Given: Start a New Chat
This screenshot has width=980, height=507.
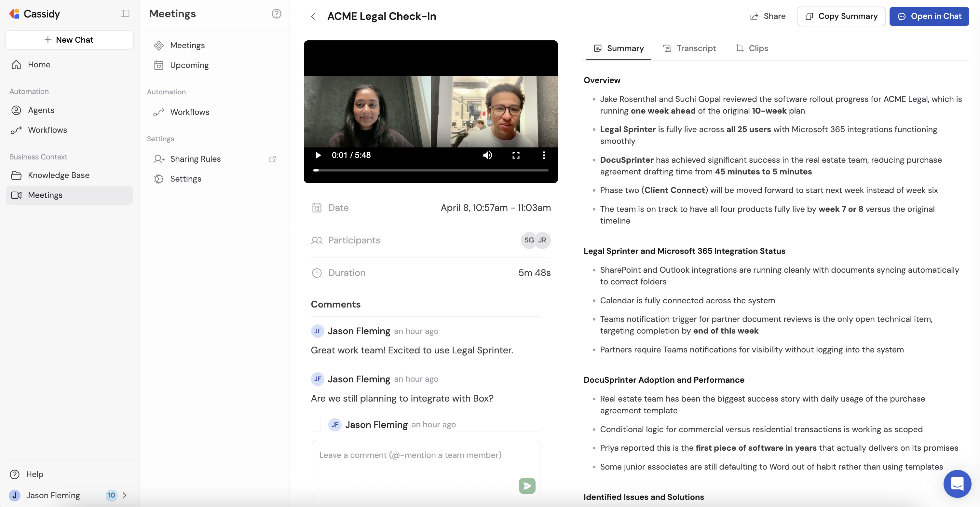Looking at the screenshot, I should tap(69, 40).
